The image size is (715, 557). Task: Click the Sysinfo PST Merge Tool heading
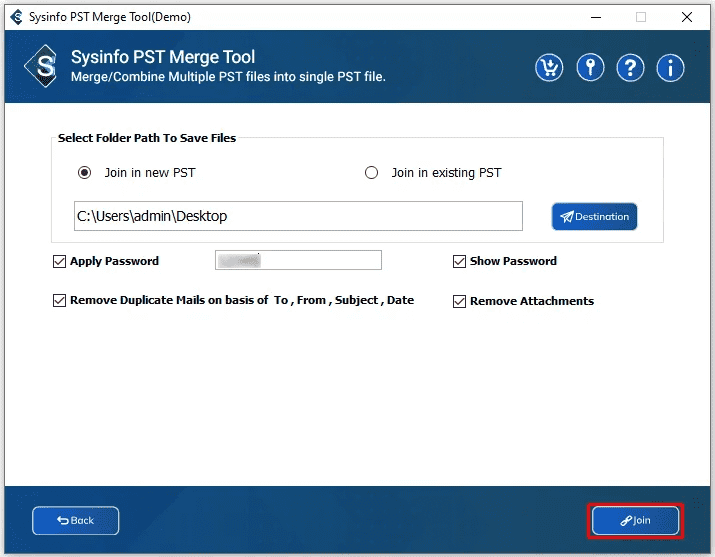tap(163, 57)
